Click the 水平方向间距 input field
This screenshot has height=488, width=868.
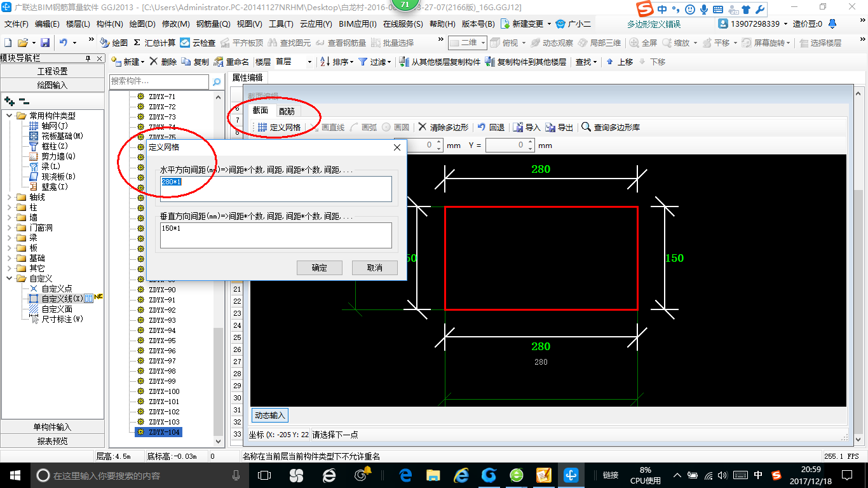click(x=276, y=189)
